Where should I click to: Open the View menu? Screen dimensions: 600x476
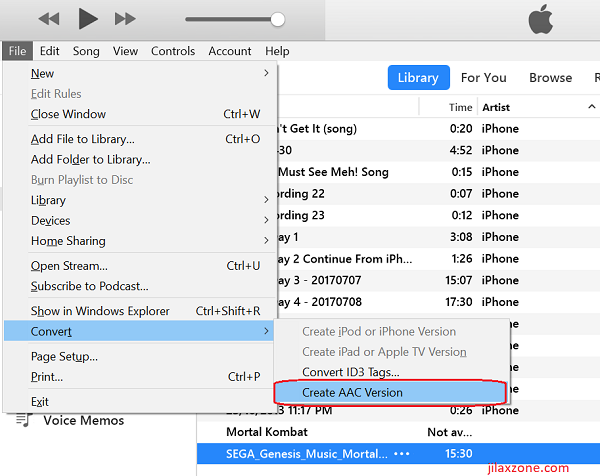point(125,51)
